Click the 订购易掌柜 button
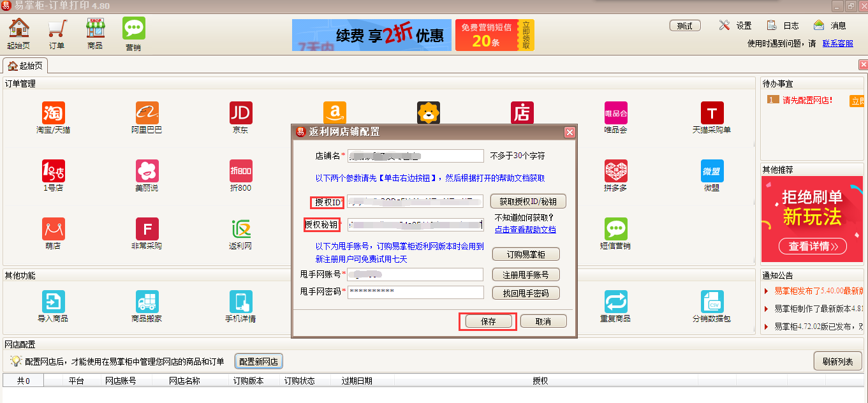 click(x=526, y=254)
